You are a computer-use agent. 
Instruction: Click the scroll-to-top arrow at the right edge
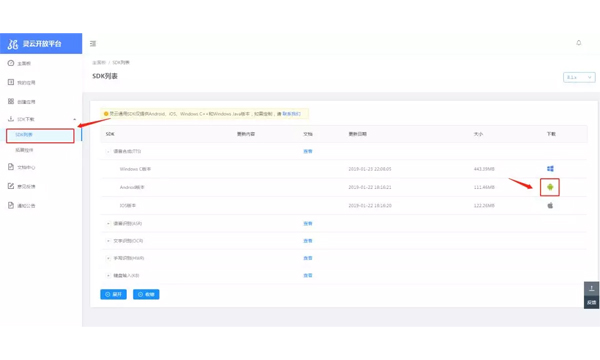point(591,288)
